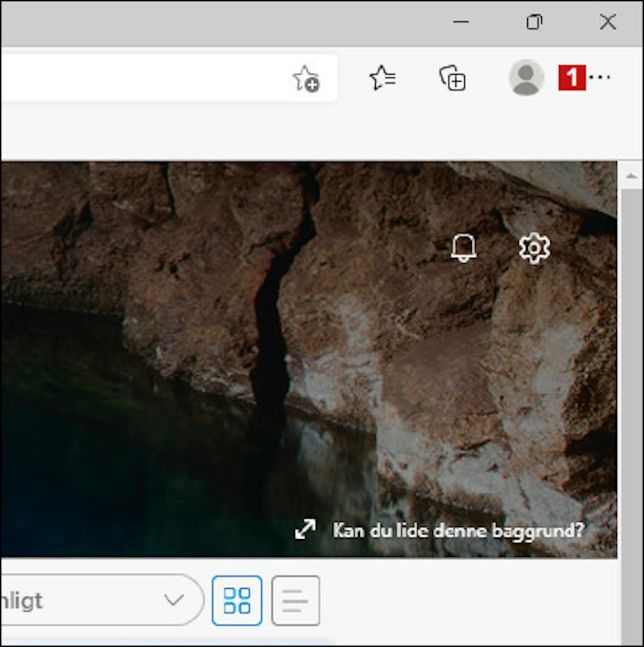Switch to list view layout

(295, 600)
